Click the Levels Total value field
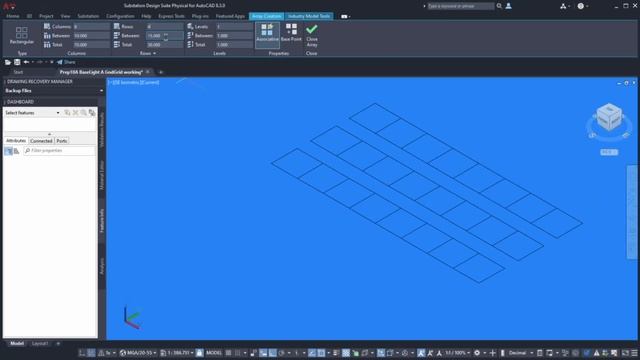Image resolution: width=640 pixels, height=360 pixels. (235, 44)
